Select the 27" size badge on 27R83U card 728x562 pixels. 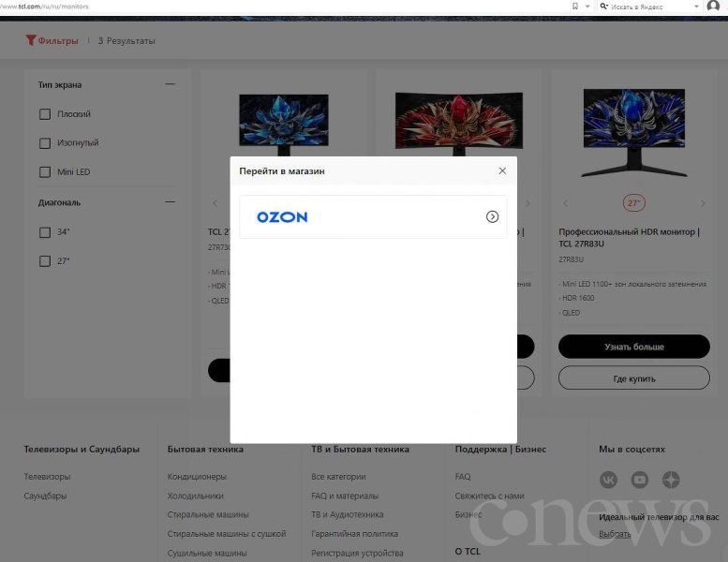[x=633, y=203]
